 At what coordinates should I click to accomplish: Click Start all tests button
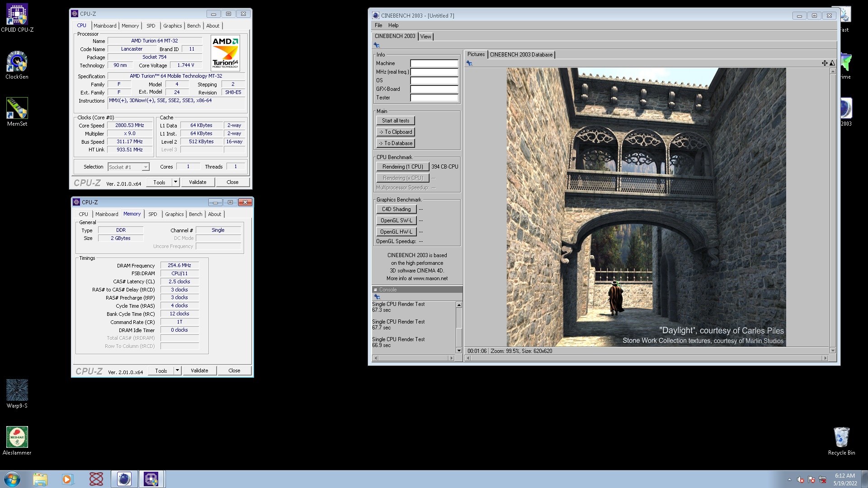(396, 121)
